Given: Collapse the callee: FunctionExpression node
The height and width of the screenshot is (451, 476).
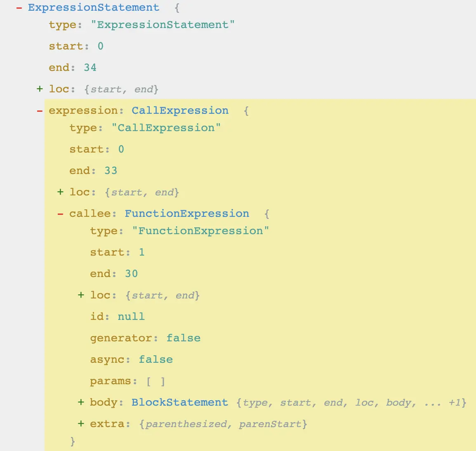Looking at the screenshot, I should click(60, 214).
